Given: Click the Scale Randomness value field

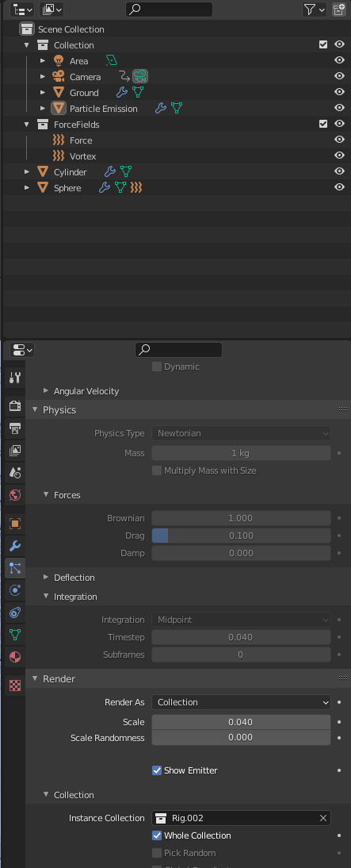Looking at the screenshot, I should pyautogui.click(x=241, y=737).
